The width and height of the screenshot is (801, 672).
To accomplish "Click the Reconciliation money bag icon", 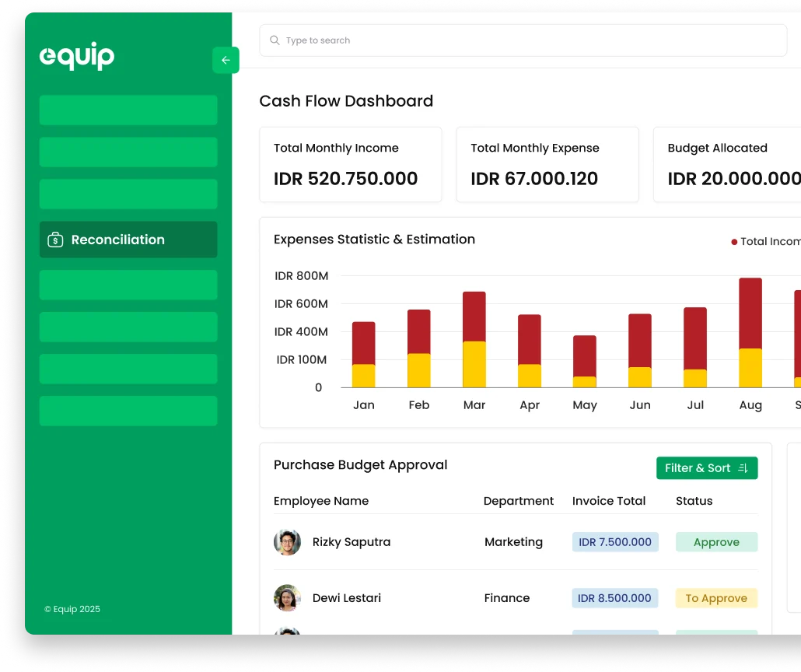I will 55,240.
